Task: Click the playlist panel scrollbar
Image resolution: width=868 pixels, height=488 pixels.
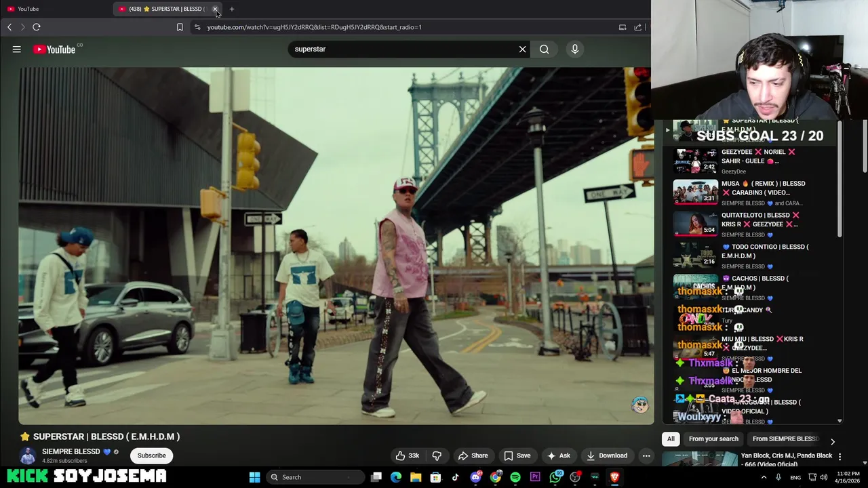Action: (840, 180)
